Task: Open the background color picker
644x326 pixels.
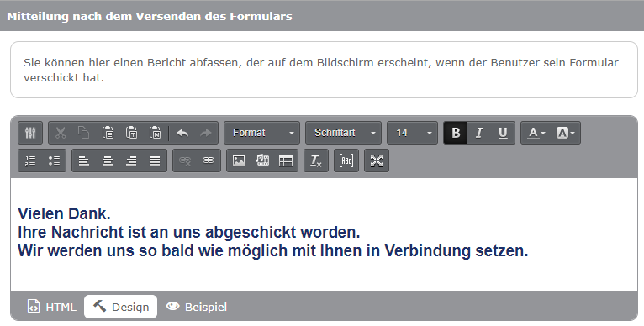Action: (x=565, y=133)
